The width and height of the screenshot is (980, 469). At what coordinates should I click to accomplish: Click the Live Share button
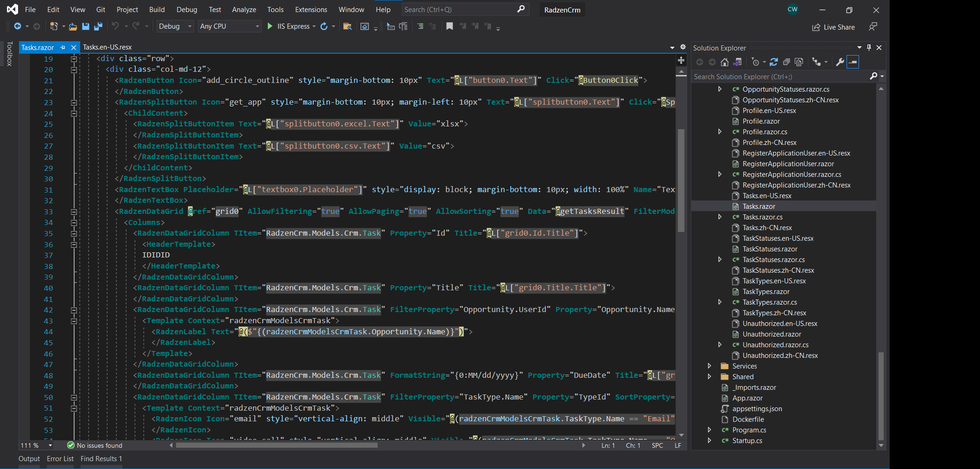point(833,27)
